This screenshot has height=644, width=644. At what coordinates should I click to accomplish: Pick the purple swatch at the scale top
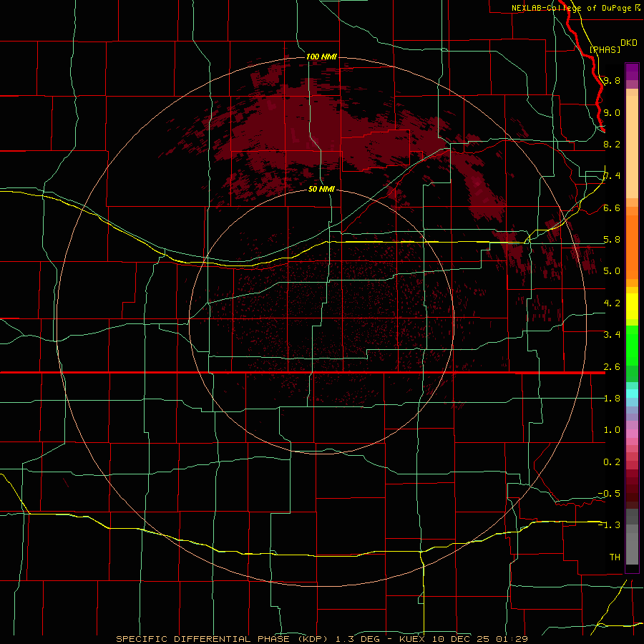(632, 72)
